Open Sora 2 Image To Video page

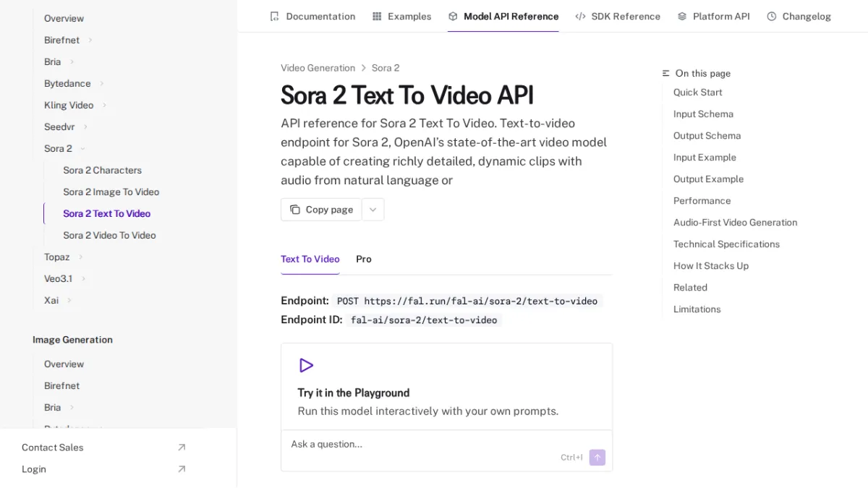coord(111,192)
